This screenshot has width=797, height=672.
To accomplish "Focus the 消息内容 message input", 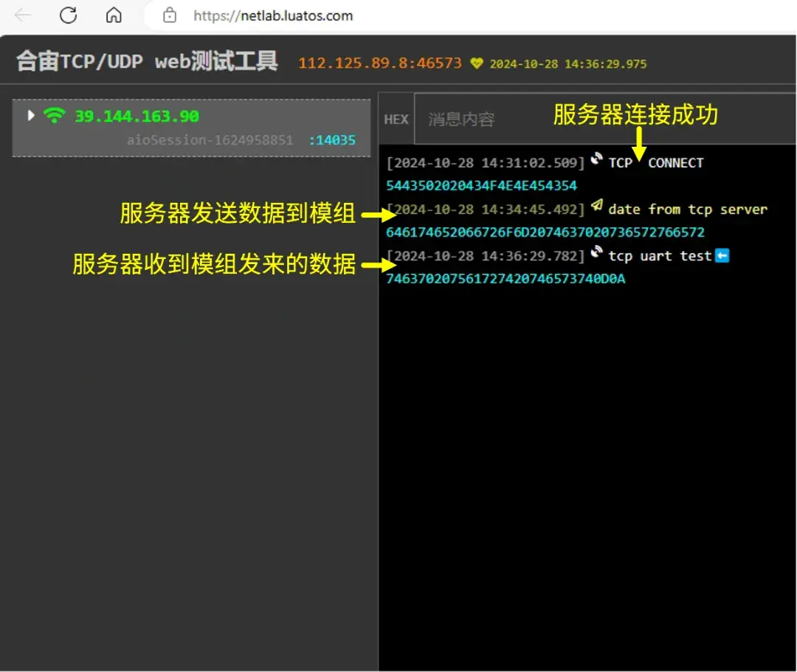I will coord(604,119).
